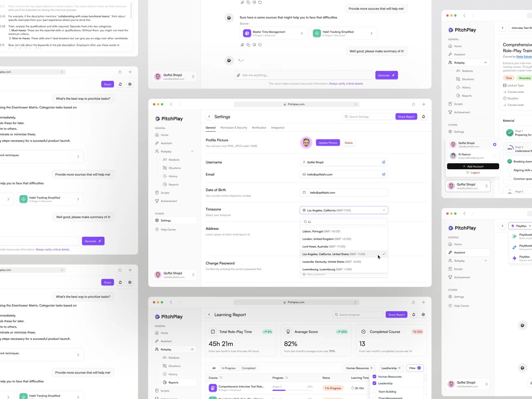The image size is (532, 399).
Task: Click bell icon in Learning Report header
Action: click(x=414, y=315)
